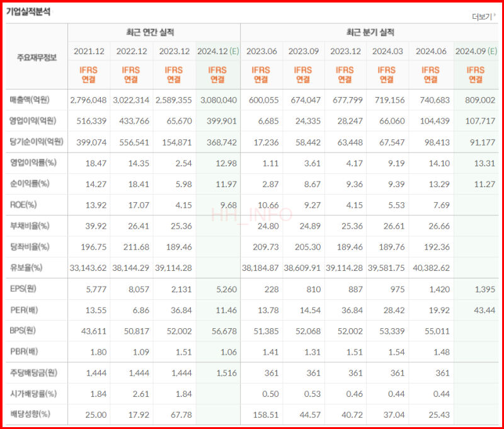Select the 유보율(%) row label
The image size is (504, 429).
click(26, 268)
